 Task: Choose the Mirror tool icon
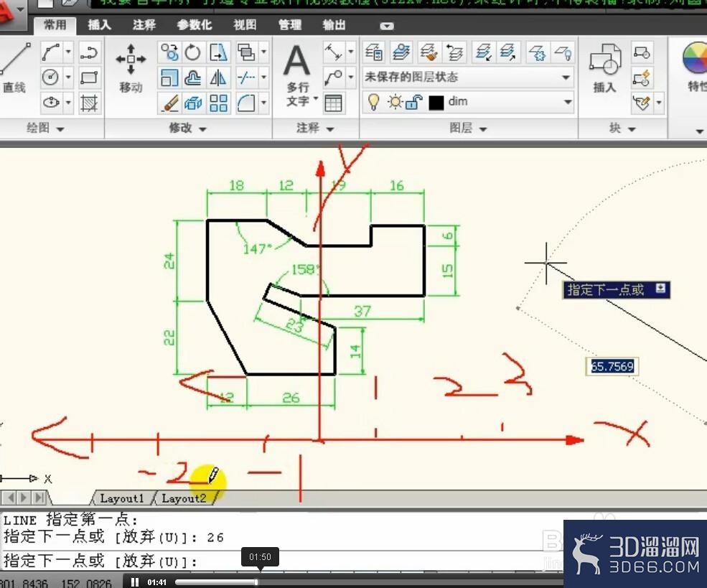click(x=218, y=78)
